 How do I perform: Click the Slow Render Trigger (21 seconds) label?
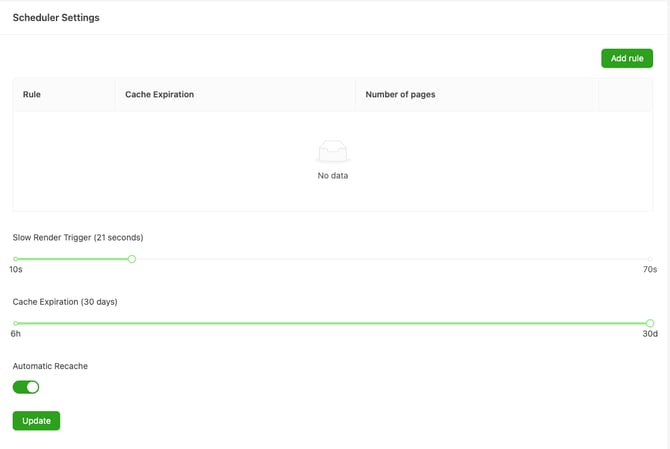pyautogui.click(x=78, y=238)
